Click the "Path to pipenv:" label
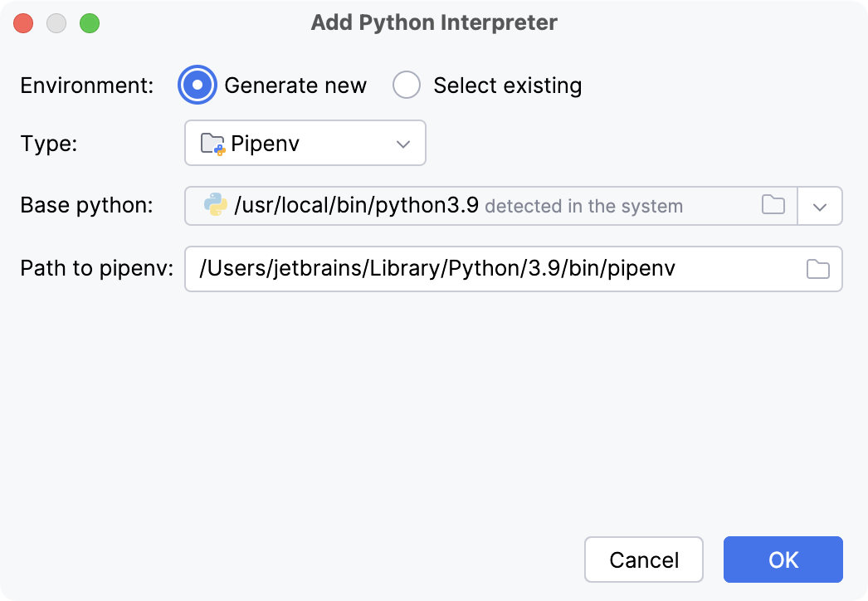The image size is (868, 601). pyautogui.click(x=96, y=269)
